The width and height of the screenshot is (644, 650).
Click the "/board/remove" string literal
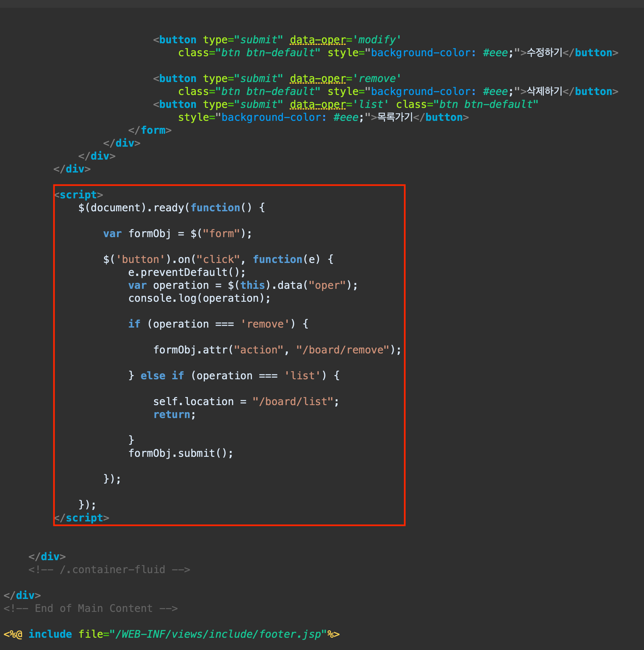[343, 350]
